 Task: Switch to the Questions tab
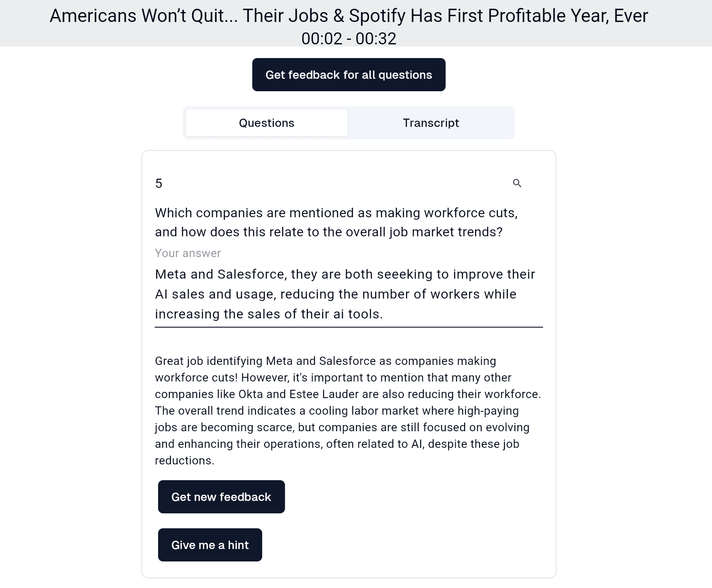click(x=266, y=123)
